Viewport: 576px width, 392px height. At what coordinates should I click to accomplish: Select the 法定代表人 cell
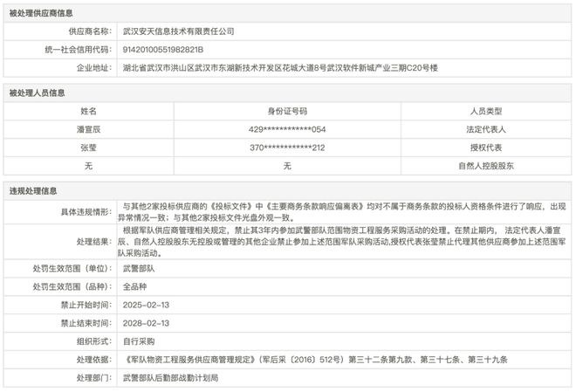486,129
